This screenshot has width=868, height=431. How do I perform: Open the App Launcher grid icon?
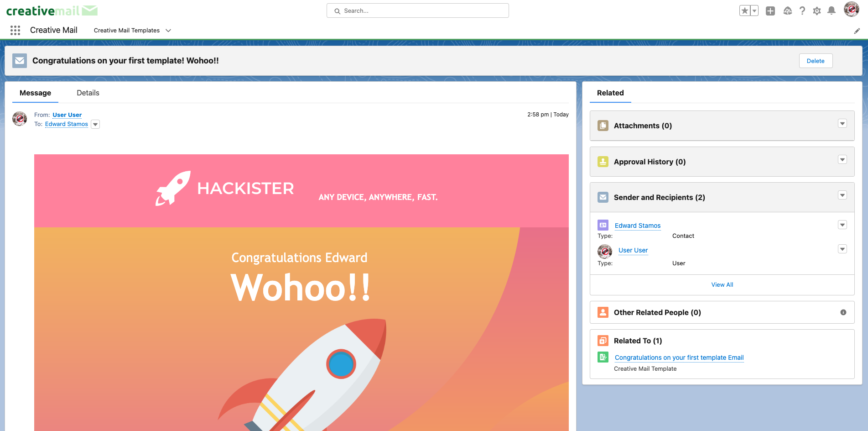(15, 30)
